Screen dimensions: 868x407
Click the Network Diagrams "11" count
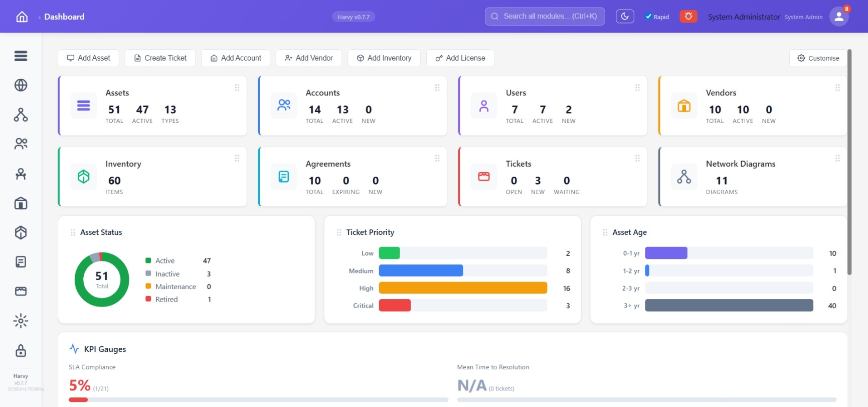(722, 181)
